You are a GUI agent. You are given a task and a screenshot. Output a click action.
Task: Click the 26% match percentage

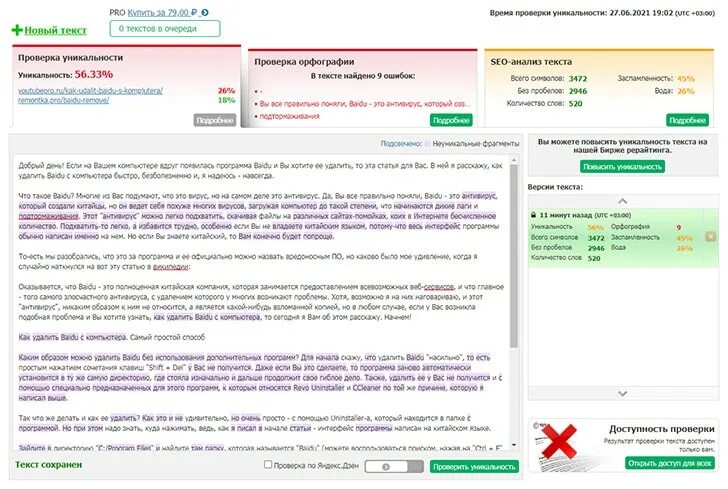(x=227, y=91)
